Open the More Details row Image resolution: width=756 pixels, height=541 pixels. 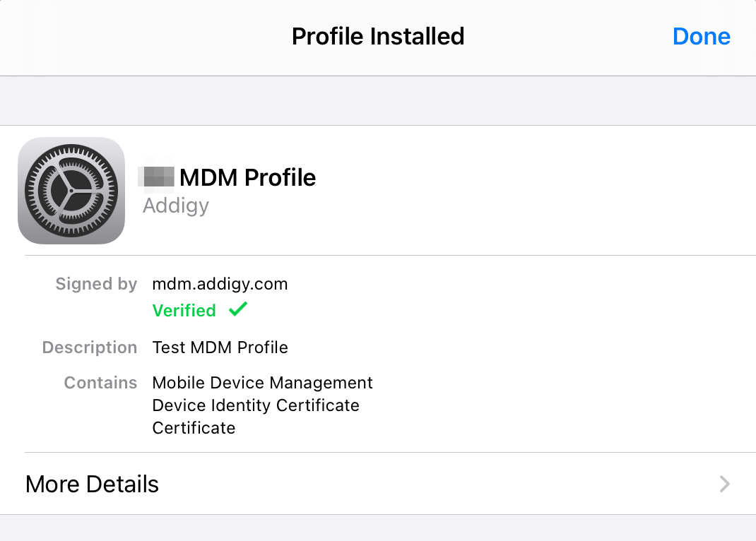click(378, 484)
